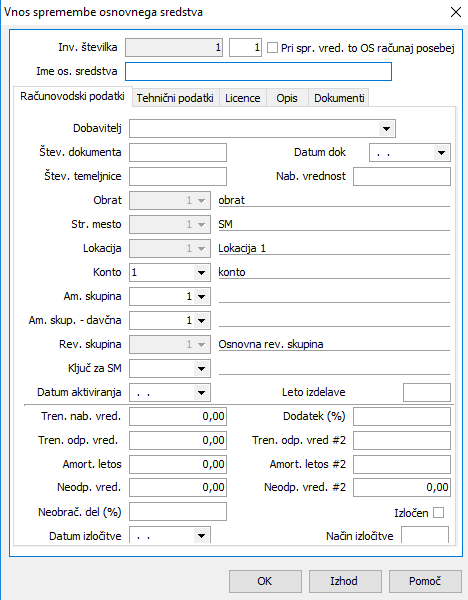Viewport: 468px width, 600px height.
Task: Open the Opis tab
Action: click(287, 98)
